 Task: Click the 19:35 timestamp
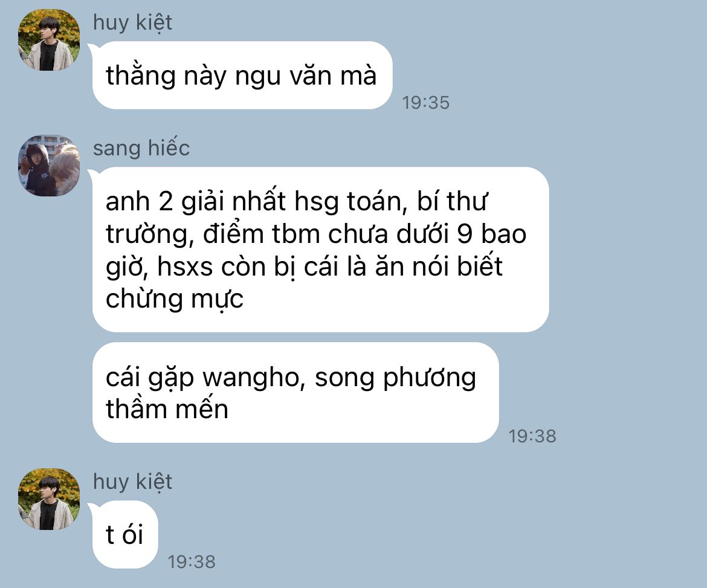425,103
